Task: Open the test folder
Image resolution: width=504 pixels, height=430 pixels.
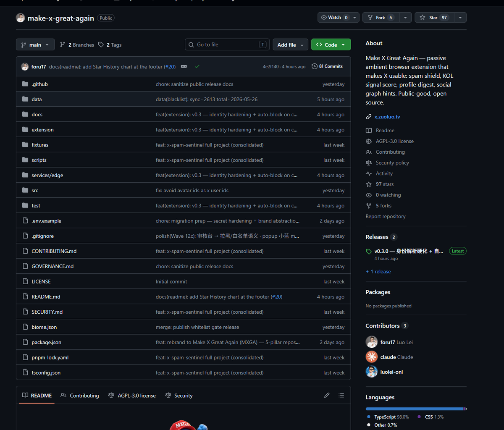Action: (36, 205)
